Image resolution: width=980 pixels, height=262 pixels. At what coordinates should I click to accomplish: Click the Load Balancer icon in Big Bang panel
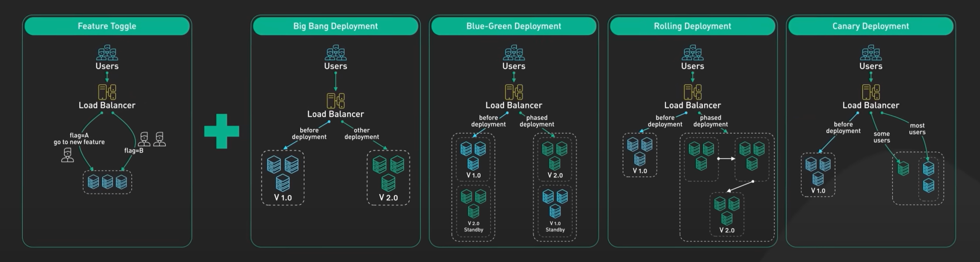(336, 101)
